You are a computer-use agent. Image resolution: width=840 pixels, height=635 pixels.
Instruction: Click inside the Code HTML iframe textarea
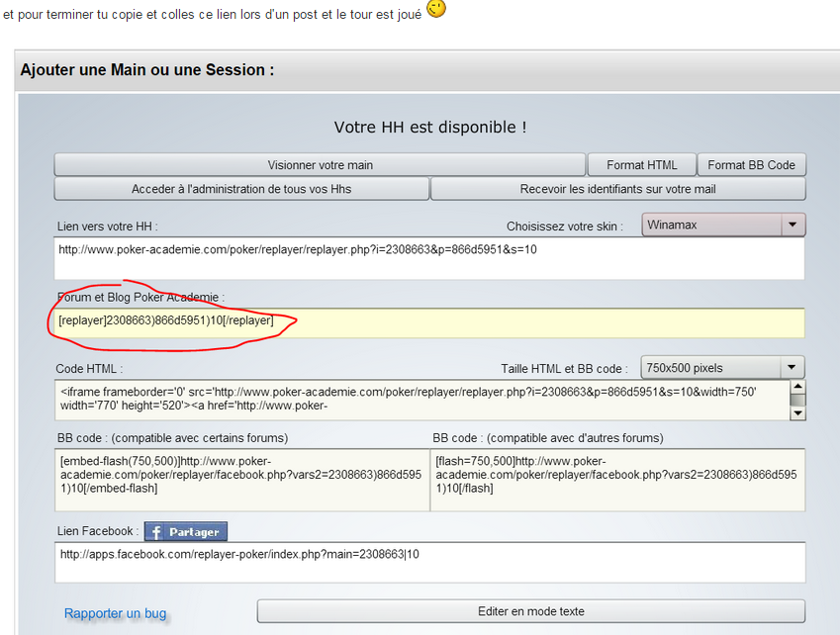click(x=422, y=400)
